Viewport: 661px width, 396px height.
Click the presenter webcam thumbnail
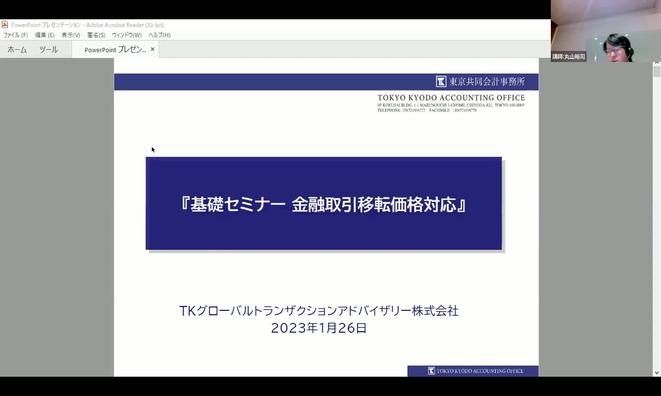point(606,31)
